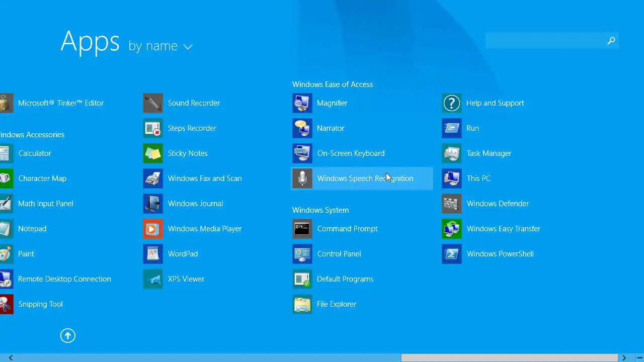This screenshot has width=644, height=362.
Task: Click the Windows Speech Recognition microphone icon
Action: 302,178
